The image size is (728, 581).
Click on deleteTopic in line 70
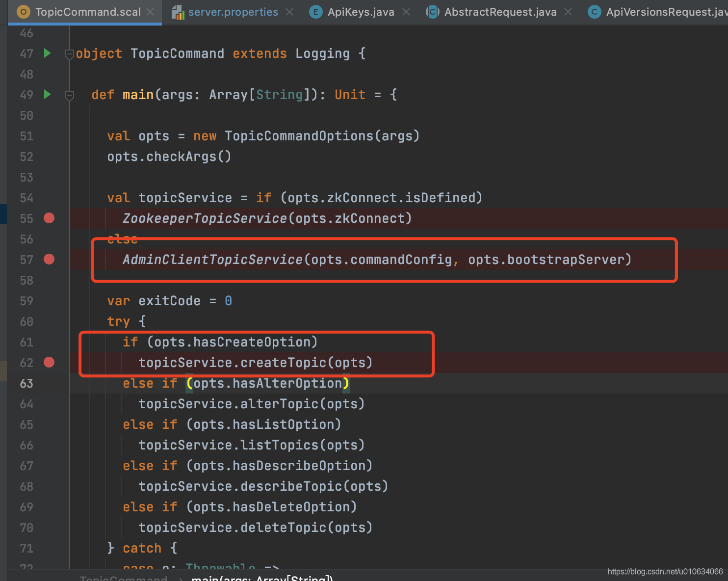(x=284, y=528)
